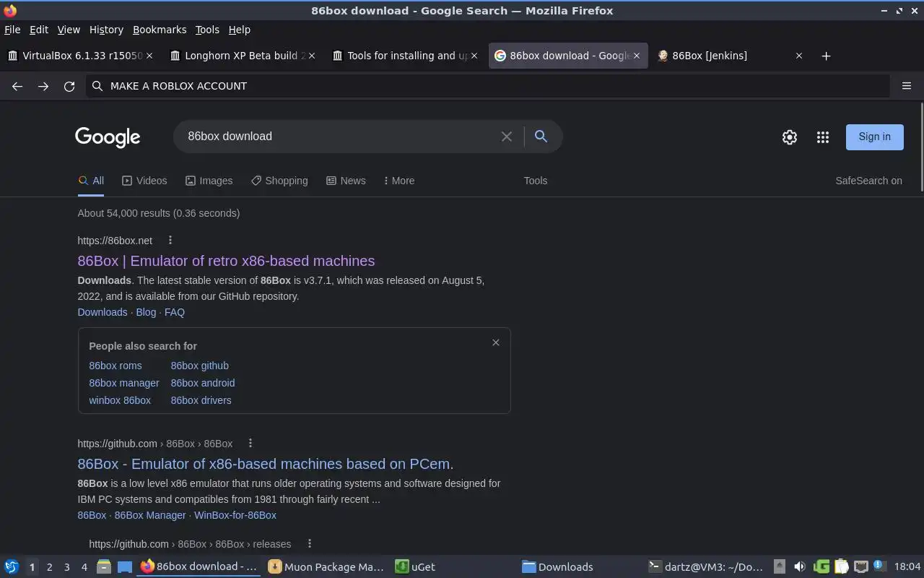Select the Images search filter

(x=209, y=181)
